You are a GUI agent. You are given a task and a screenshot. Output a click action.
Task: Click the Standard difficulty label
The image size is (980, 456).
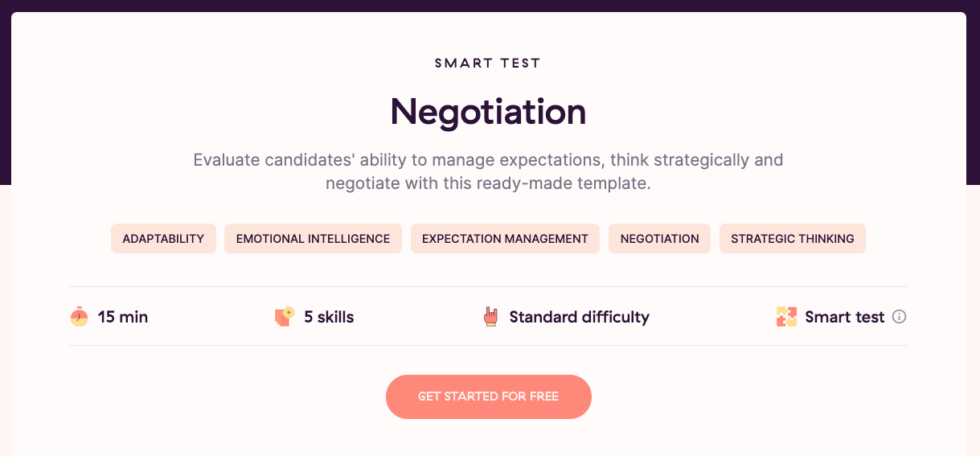click(579, 317)
